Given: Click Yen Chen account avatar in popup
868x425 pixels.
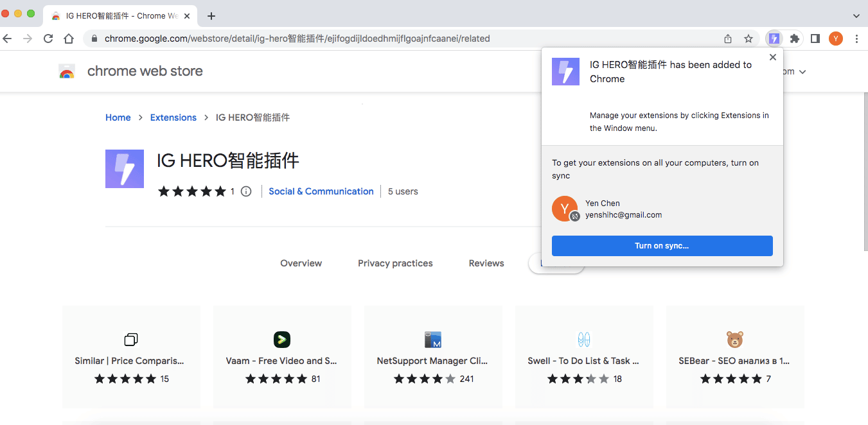Looking at the screenshot, I should click(565, 209).
